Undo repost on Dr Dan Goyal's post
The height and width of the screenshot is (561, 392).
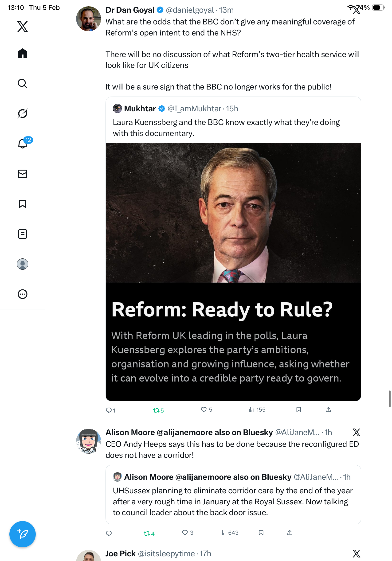coord(156,410)
